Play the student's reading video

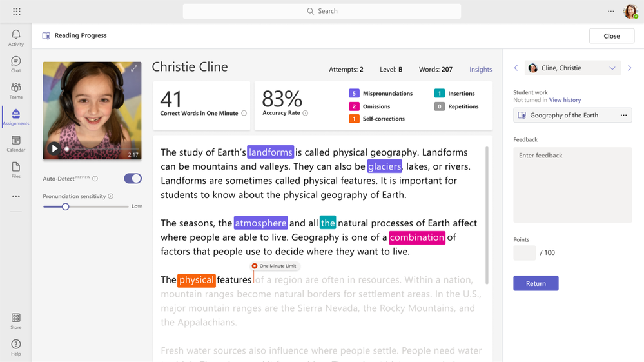54,148
